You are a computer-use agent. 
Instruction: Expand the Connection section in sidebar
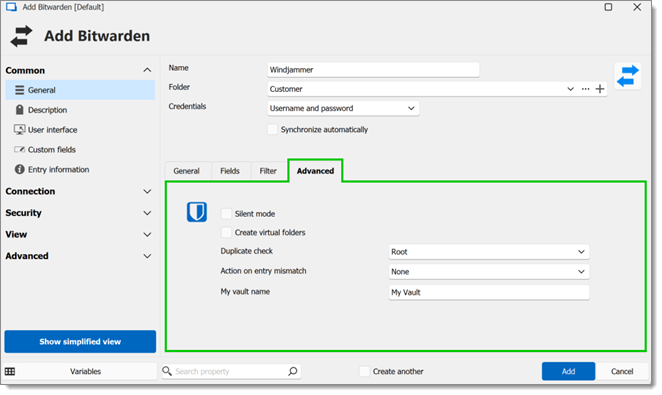tap(79, 191)
